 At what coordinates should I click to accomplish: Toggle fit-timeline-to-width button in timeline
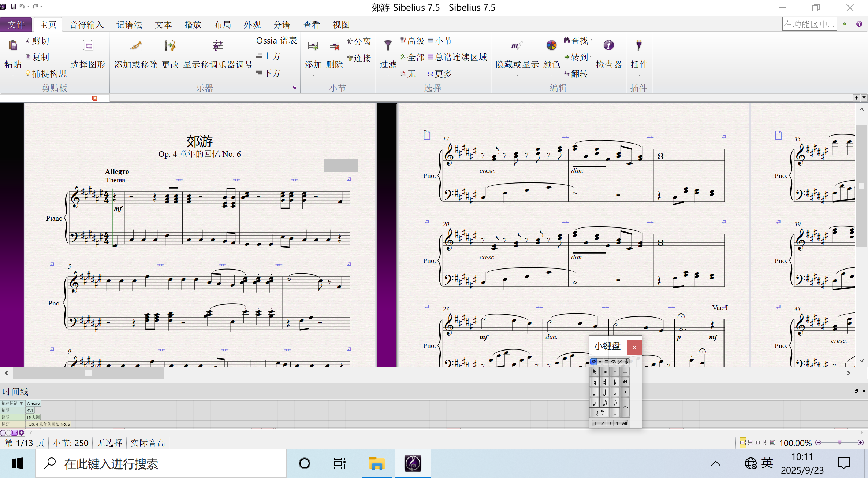click(x=14, y=433)
